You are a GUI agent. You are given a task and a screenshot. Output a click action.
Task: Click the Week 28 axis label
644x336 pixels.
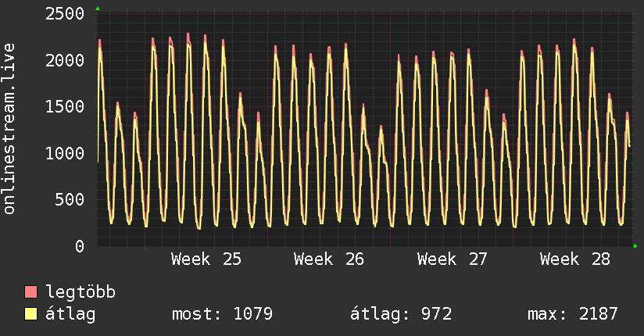[575, 259]
